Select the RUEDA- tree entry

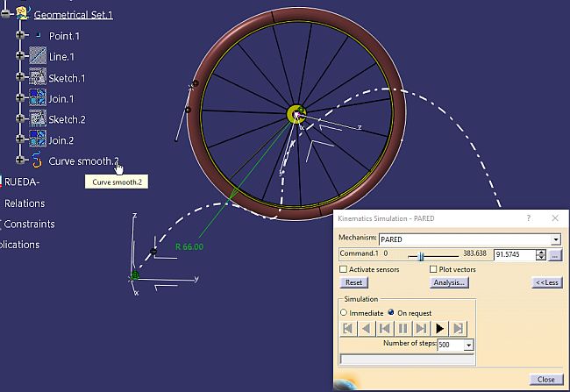(22, 182)
